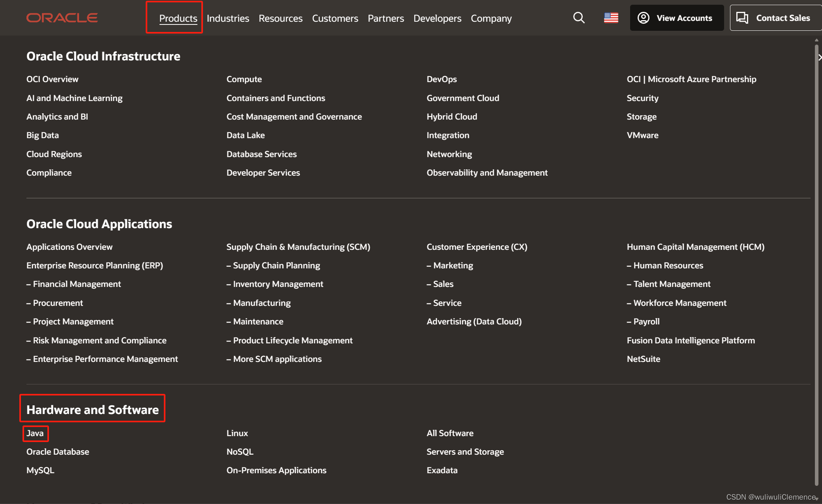Screen dimensions: 822x504
Task: Open the Products menu
Action: (178, 18)
